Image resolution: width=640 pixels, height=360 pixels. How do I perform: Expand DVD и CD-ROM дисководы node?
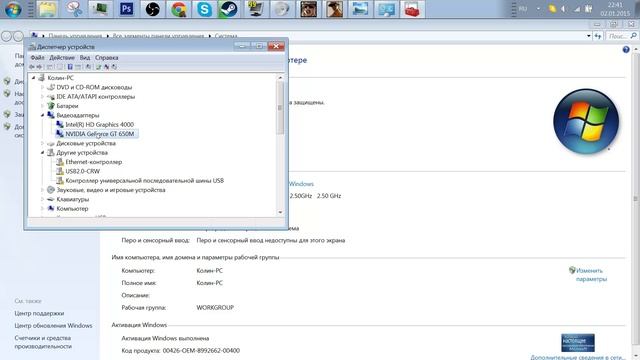point(42,87)
